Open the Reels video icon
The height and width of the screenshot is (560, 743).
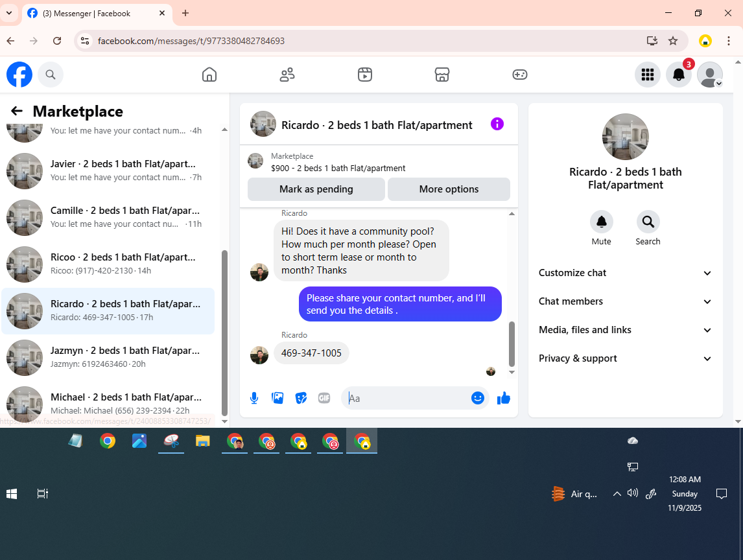click(364, 75)
